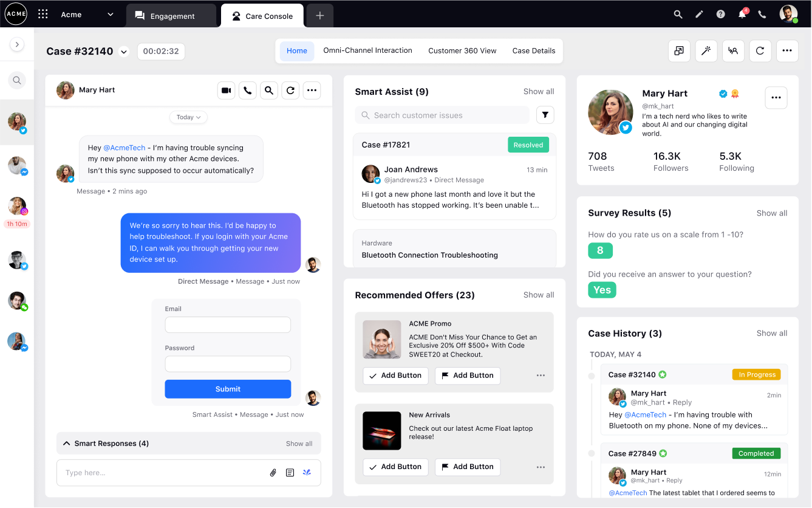Open the case more options ellipsis
Screen dimensions: 812x508
click(x=787, y=51)
